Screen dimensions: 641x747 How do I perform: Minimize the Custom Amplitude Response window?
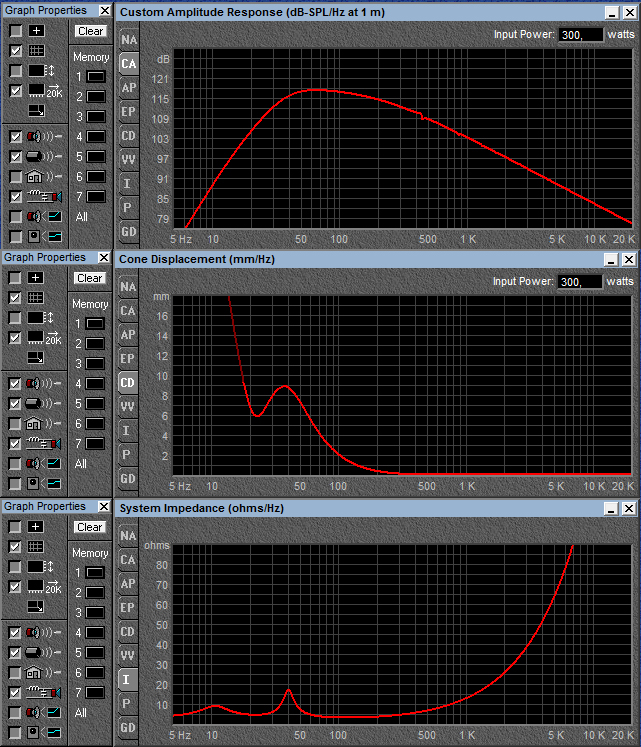tap(612, 12)
